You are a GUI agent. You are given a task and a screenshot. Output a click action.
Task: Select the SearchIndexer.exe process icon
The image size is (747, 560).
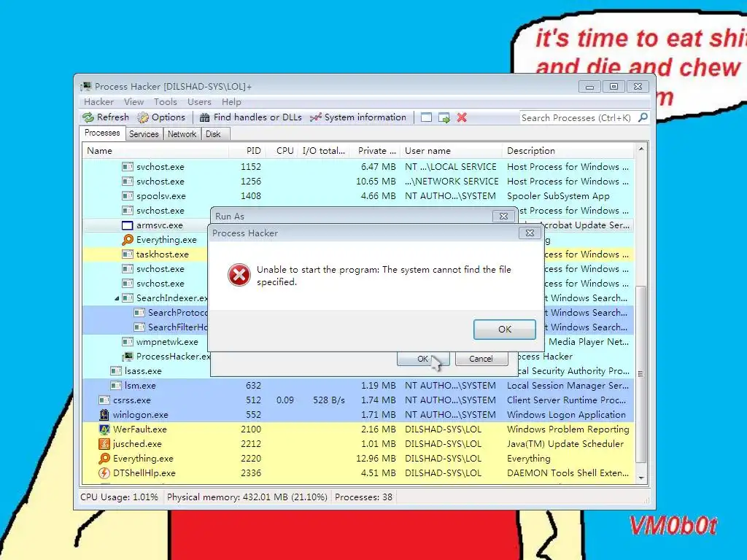point(127,298)
